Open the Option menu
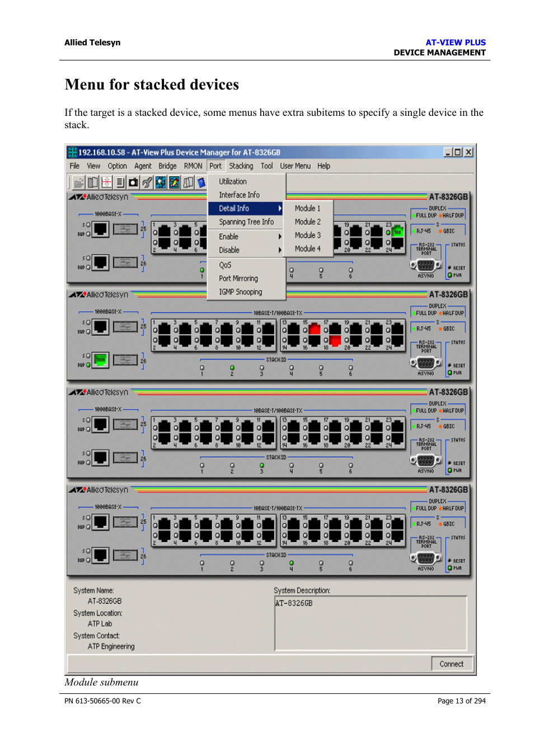Viewport: 534px width, 756px height. [118, 166]
